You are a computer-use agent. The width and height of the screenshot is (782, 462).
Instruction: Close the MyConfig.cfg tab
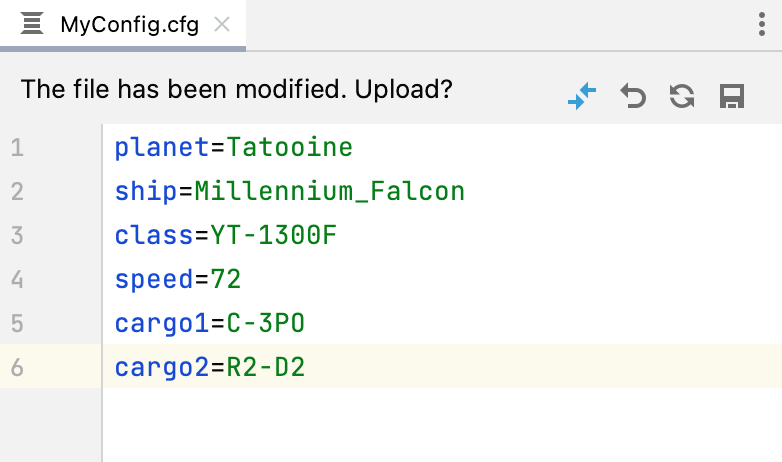click(222, 25)
